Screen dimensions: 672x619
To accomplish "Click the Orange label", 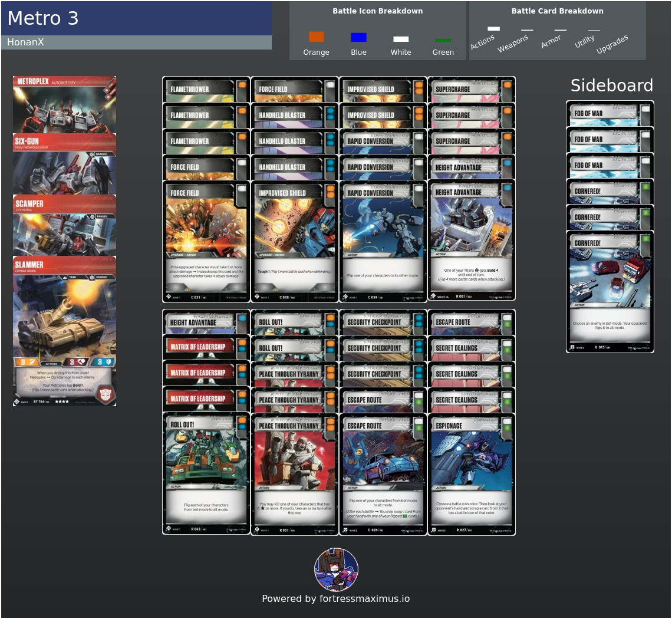I will click(x=317, y=52).
